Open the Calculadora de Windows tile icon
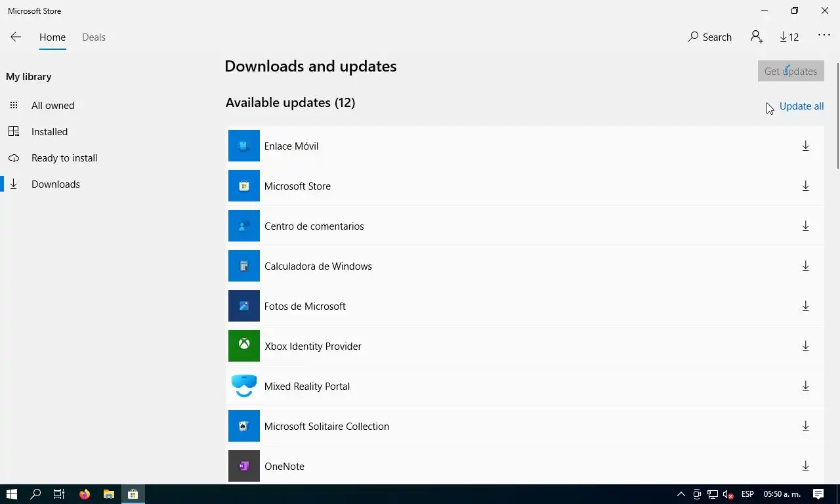Screen dimensions: 840x504 [244, 266]
